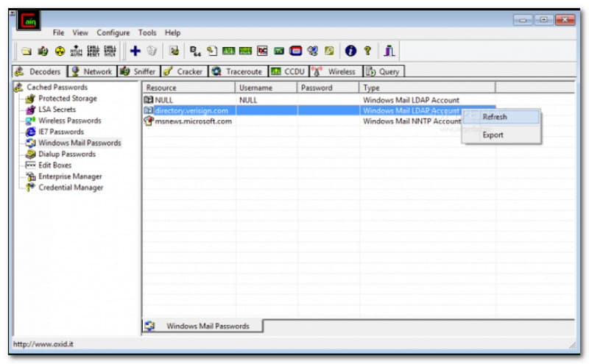Switch to the Cracker tab
Image resolution: width=589 pixels, height=364 pixels.
tap(183, 71)
